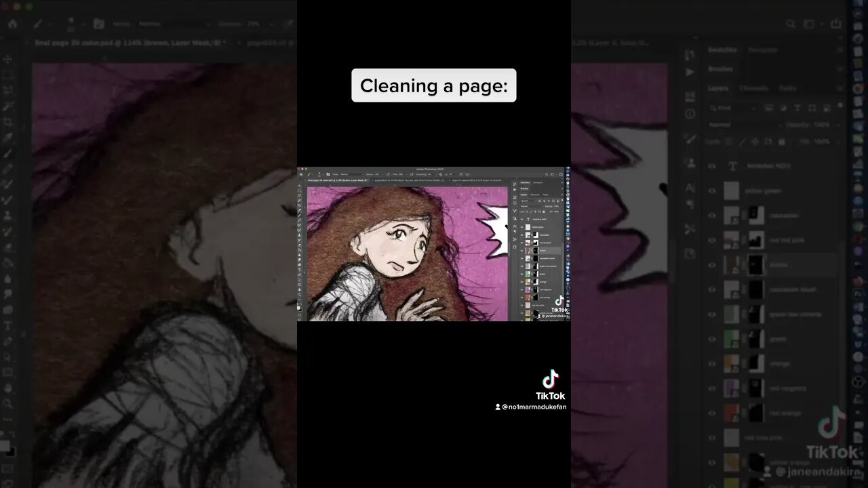Open the smoothing gear options in the inset options bar

click(x=441, y=174)
